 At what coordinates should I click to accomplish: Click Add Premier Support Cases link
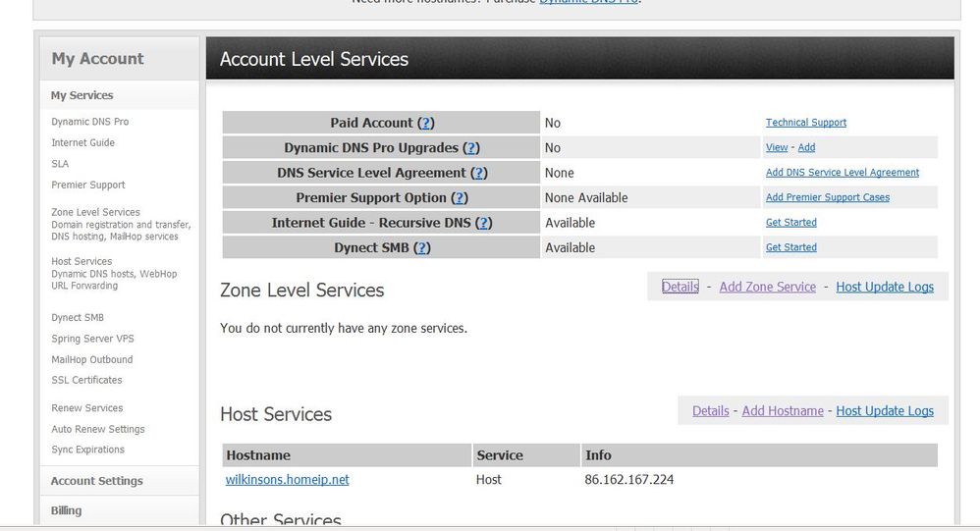[827, 197]
